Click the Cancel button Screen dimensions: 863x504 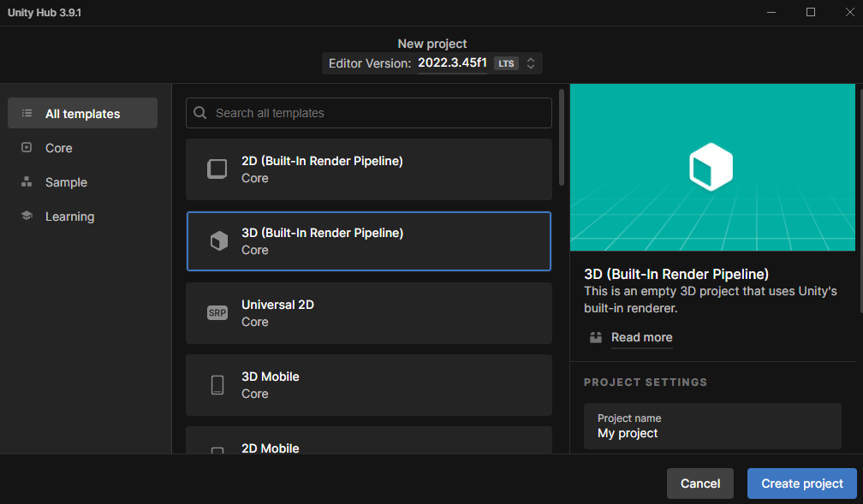[x=700, y=483]
